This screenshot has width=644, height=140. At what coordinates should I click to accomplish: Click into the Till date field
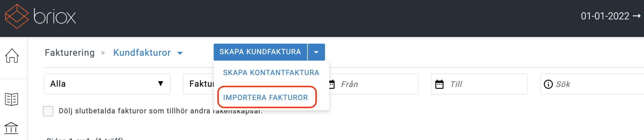tap(479, 84)
